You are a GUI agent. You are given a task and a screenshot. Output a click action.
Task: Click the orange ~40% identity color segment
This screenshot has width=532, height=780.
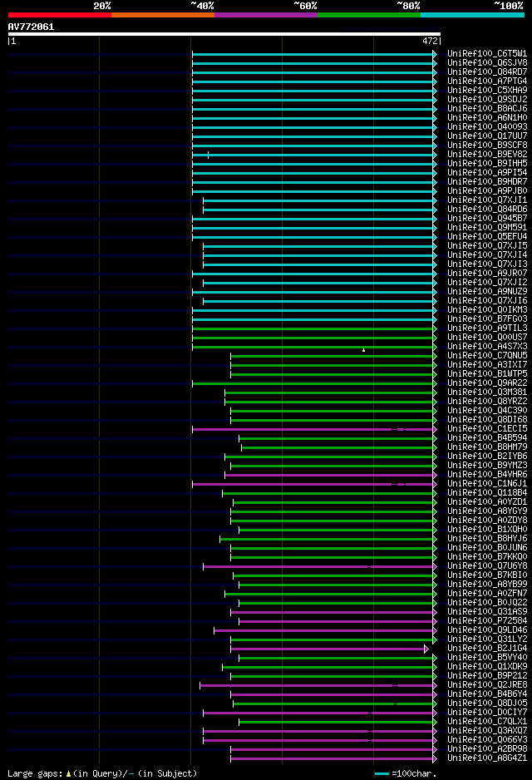coord(163,15)
